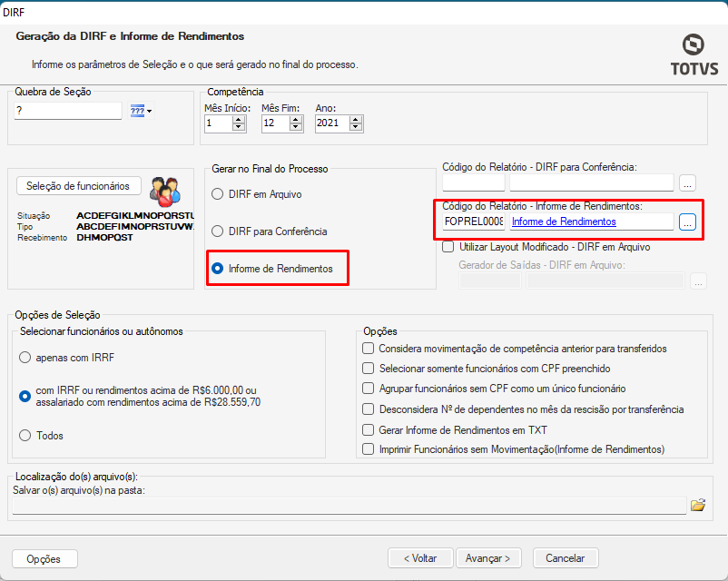Cancel the DIRF wizard

[566, 558]
